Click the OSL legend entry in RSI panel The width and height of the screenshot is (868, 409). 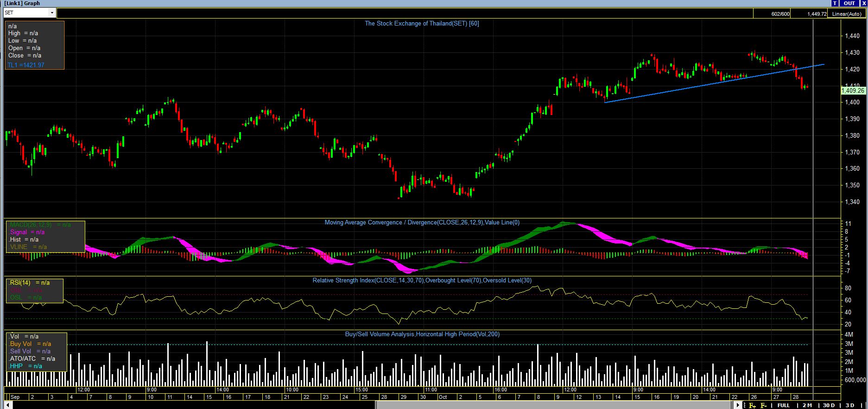click(25, 297)
